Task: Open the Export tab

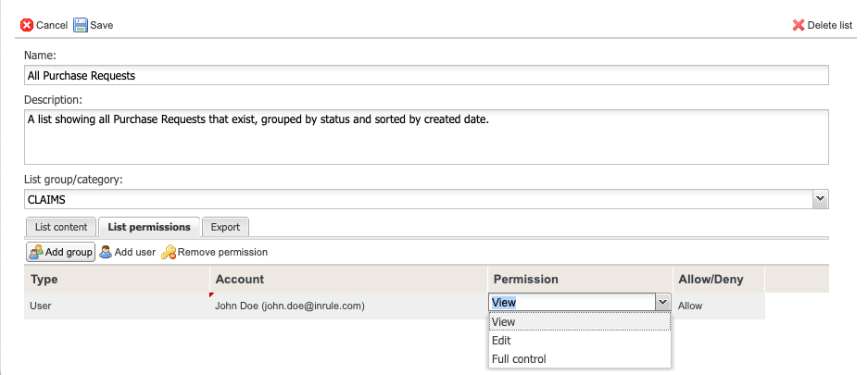Action: pos(225,227)
